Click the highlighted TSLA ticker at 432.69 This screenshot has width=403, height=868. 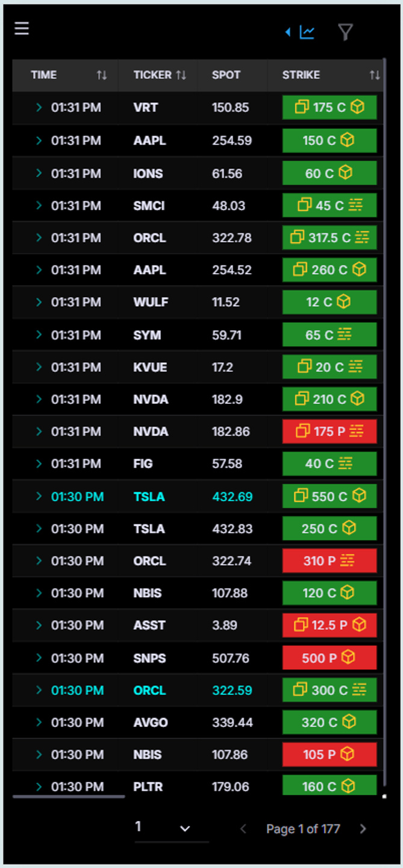pos(149,497)
